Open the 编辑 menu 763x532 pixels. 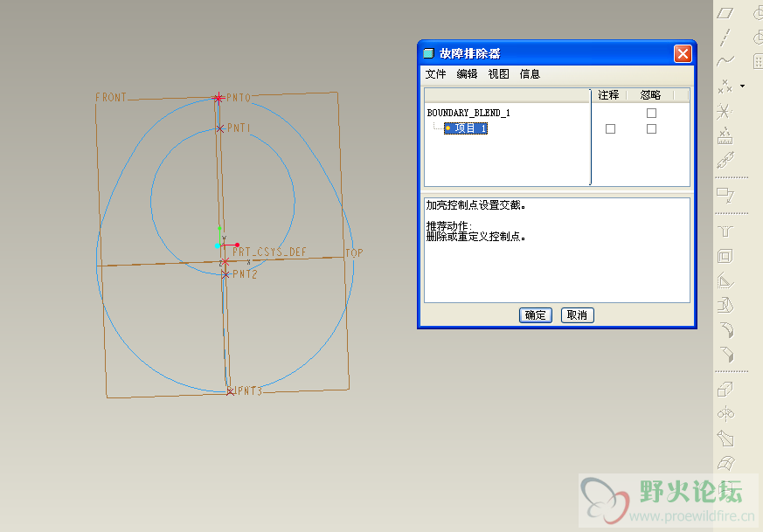[x=467, y=74]
